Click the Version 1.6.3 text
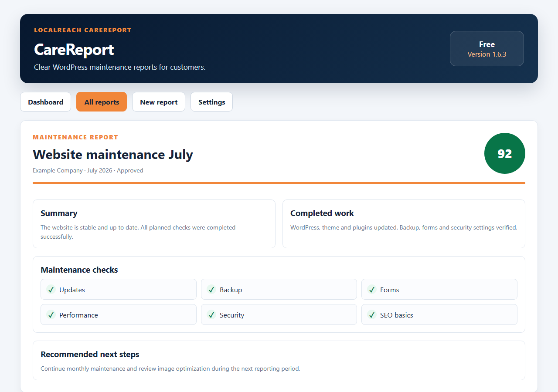This screenshot has height=392, width=558. (x=487, y=54)
